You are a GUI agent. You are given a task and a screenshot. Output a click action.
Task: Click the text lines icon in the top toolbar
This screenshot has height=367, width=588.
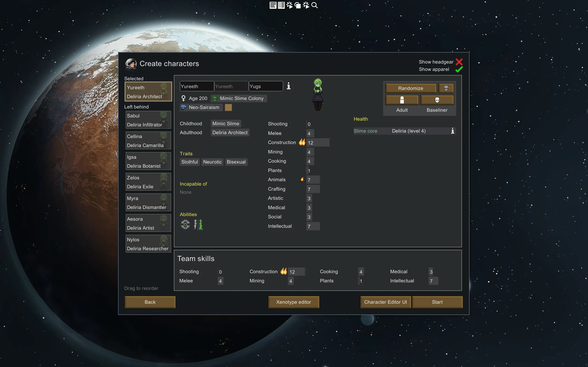tap(273, 5)
